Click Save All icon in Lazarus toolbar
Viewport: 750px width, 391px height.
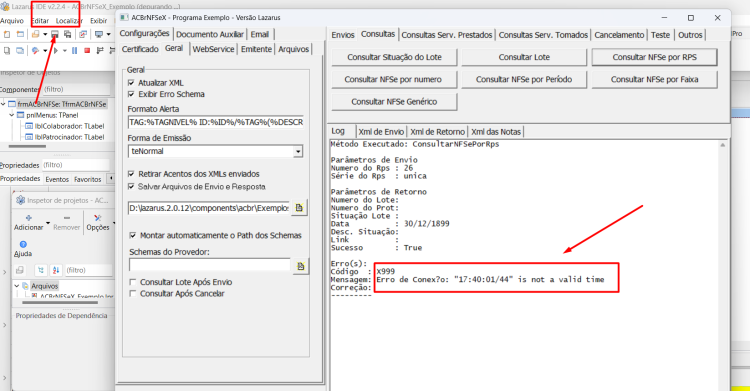click(67, 34)
